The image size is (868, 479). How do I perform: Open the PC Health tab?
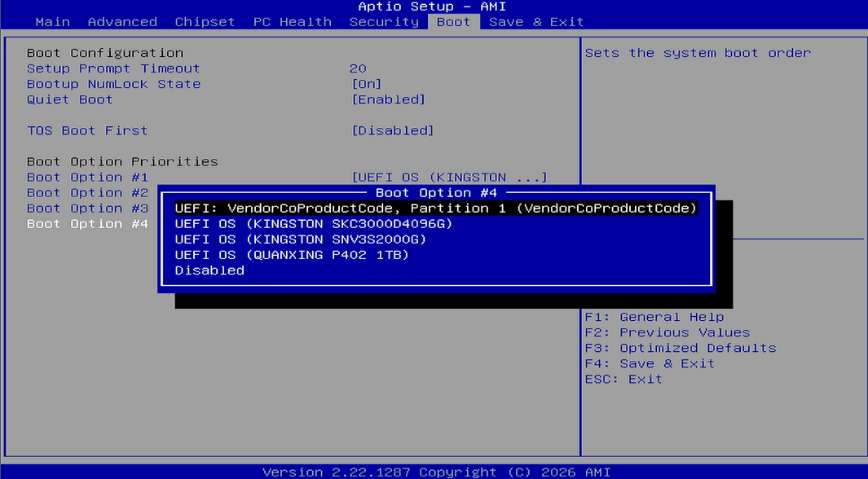293,22
